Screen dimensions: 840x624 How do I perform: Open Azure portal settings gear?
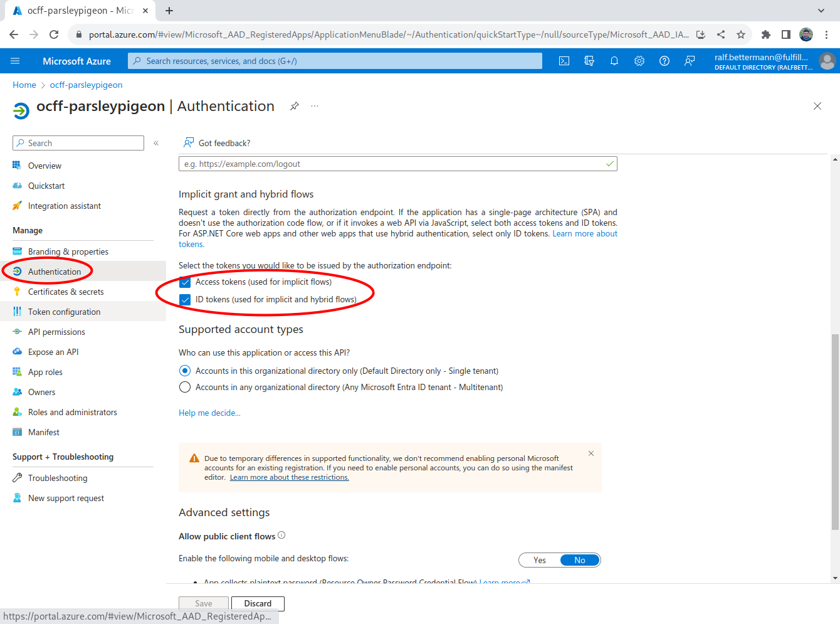pos(639,61)
